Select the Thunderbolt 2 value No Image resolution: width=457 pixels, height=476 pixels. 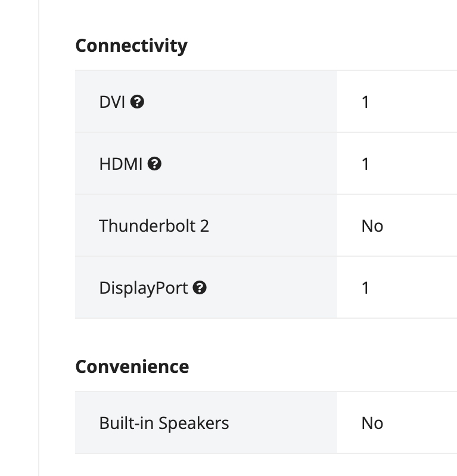coord(372,226)
